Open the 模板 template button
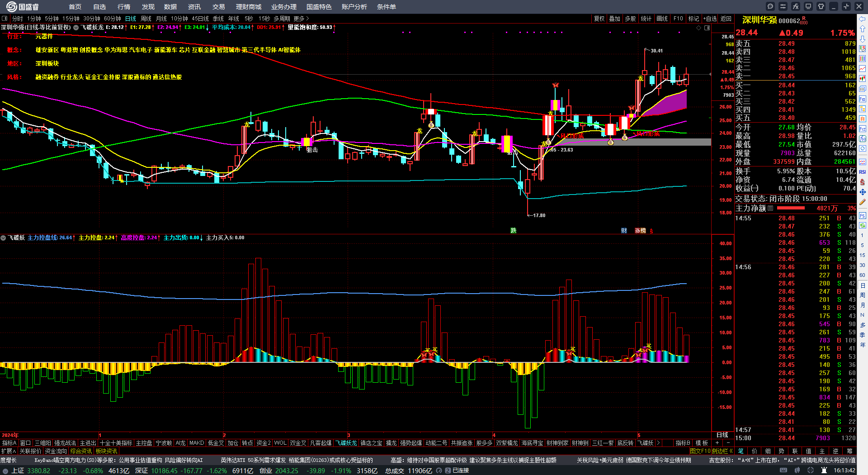This screenshot has width=868, height=475. tap(702, 443)
